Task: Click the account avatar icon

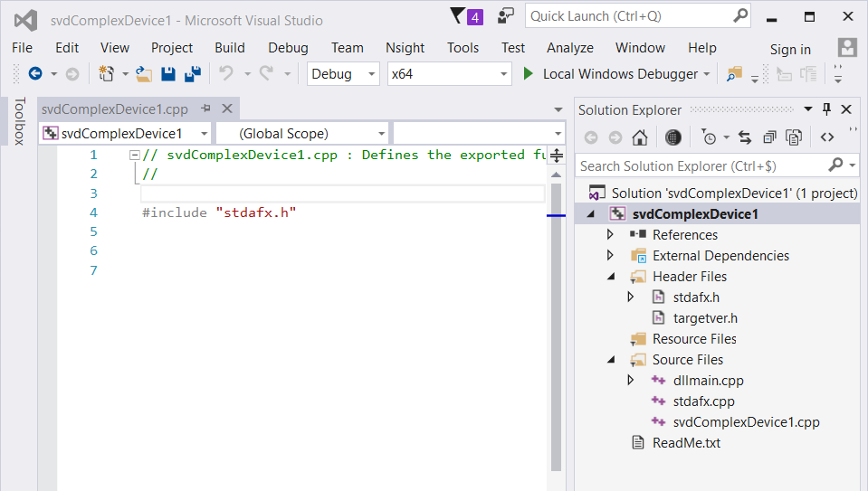Action: point(847,48)
